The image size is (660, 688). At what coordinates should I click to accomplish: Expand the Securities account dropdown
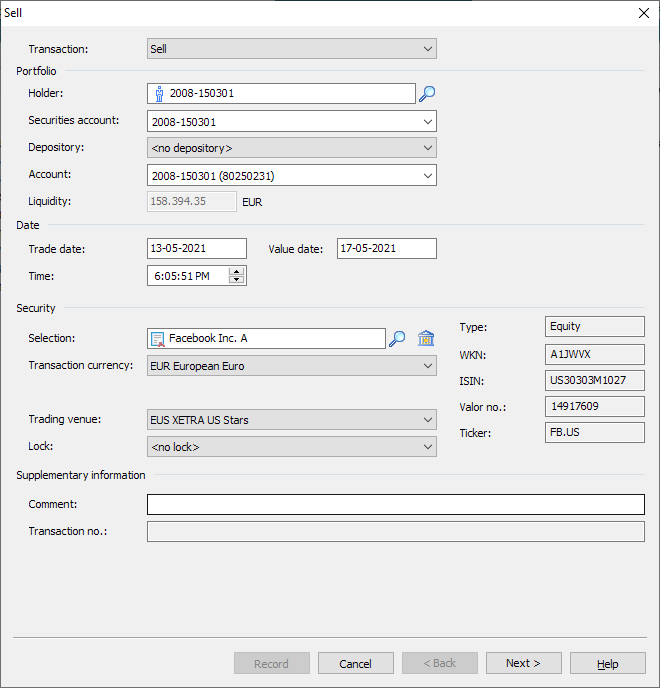428,122
